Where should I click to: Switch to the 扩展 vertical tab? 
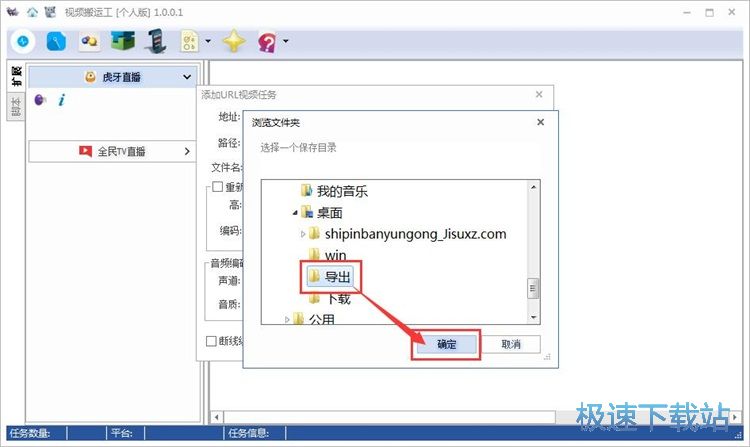(16, 76)
